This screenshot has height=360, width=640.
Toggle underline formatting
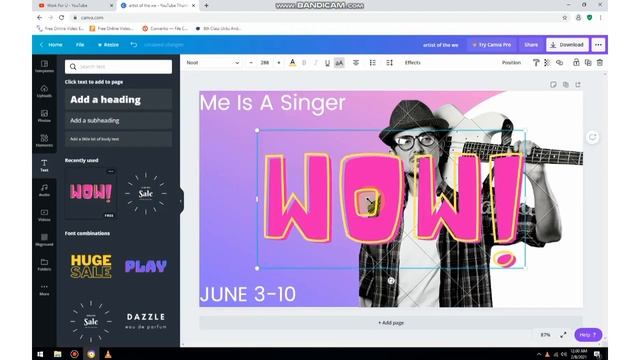[x=327, y=62]
